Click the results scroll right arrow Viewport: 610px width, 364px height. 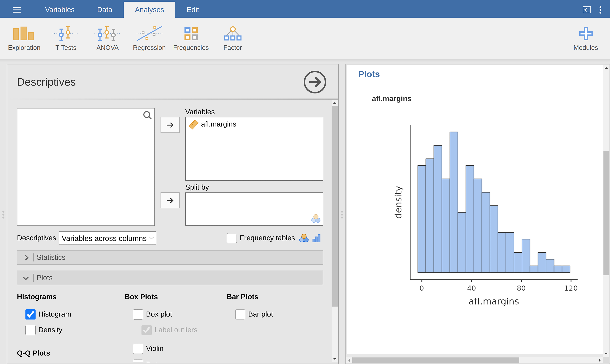click(600, 360)
